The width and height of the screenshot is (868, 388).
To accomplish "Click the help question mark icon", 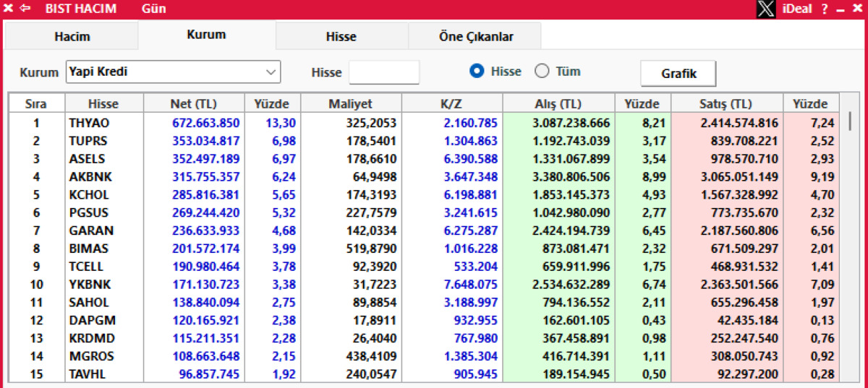I will 825,9.
